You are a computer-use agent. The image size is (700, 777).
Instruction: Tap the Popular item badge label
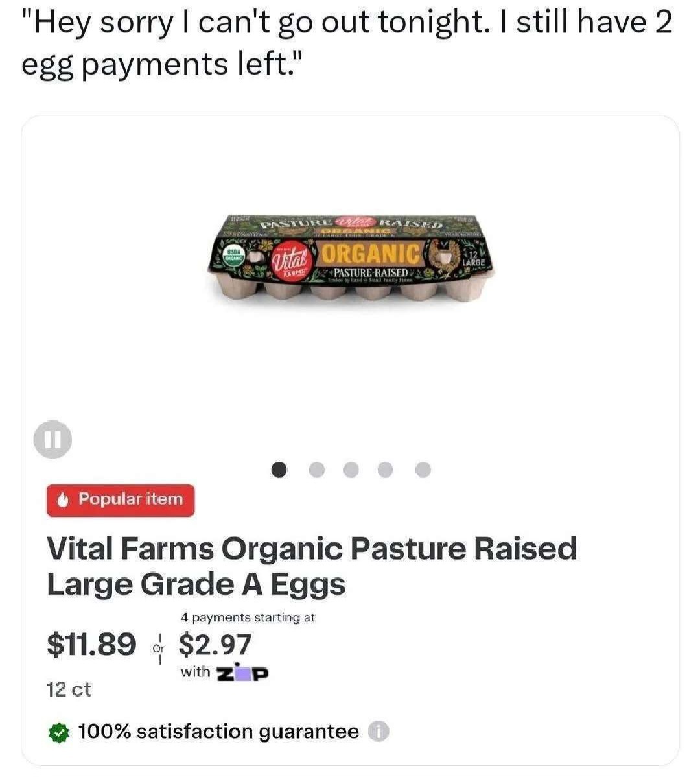(131, 499)
